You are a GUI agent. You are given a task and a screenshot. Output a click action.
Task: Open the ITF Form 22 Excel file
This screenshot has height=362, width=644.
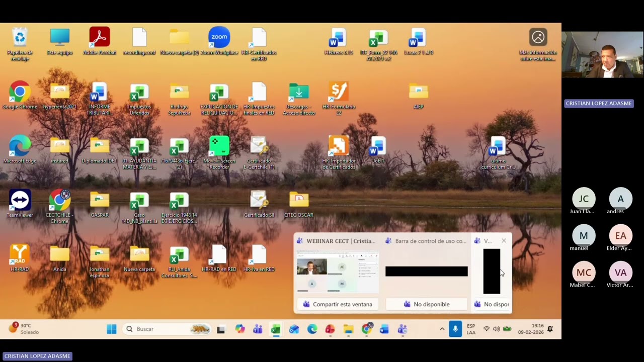pos(378,44)
